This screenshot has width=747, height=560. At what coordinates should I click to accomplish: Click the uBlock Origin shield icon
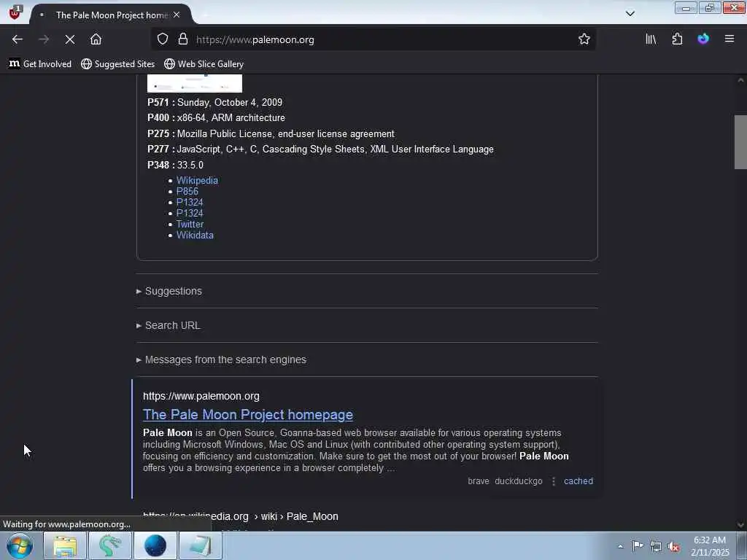pos(15,12)
